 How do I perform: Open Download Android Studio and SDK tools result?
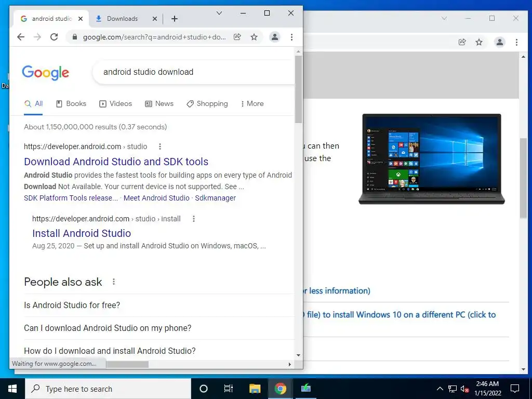116,162
